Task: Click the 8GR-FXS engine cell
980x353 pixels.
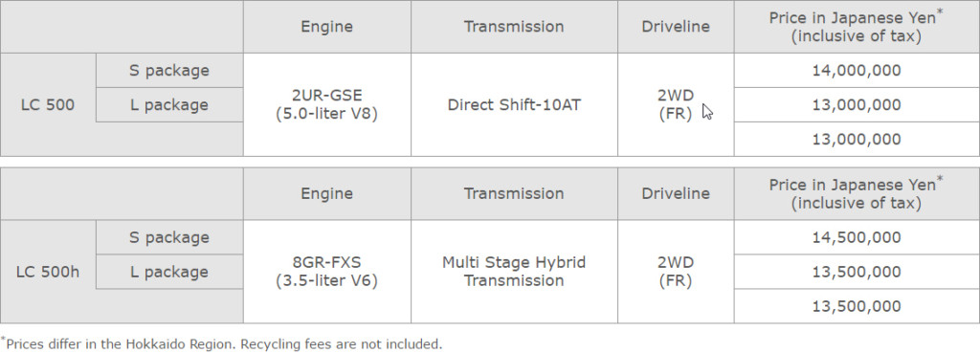Action: (327, 272)
